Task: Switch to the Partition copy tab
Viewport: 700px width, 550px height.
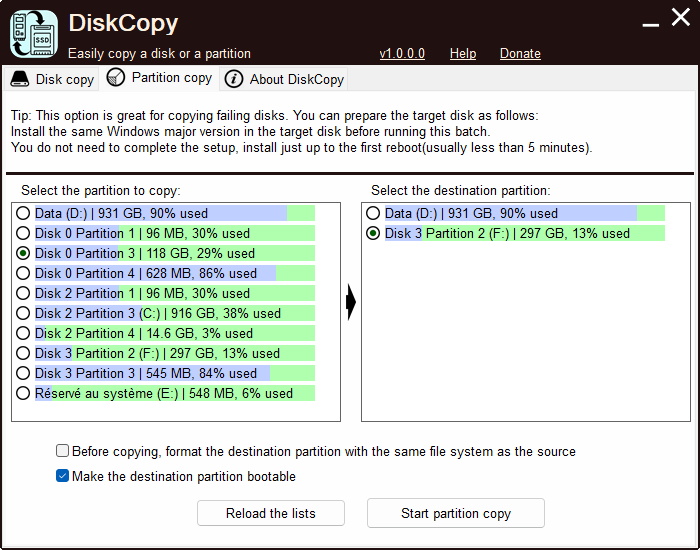Action: tap(159, 78)
